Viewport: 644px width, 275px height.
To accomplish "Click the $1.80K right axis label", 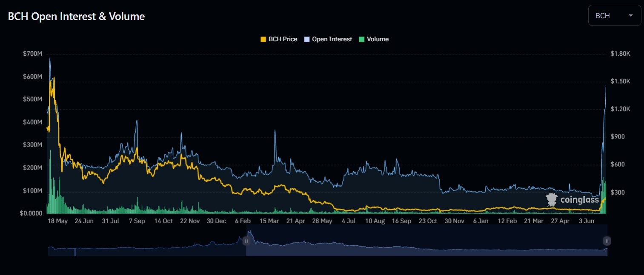I will click(620, 54).
